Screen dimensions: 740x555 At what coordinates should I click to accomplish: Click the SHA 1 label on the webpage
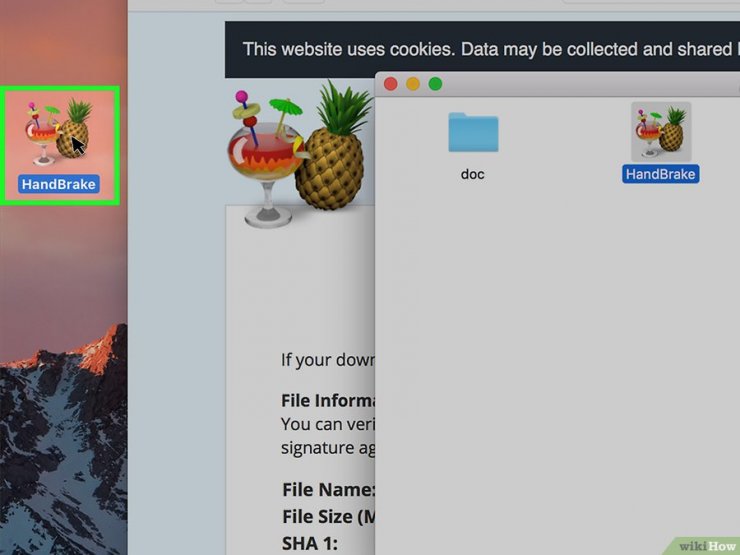click(310, 543)
